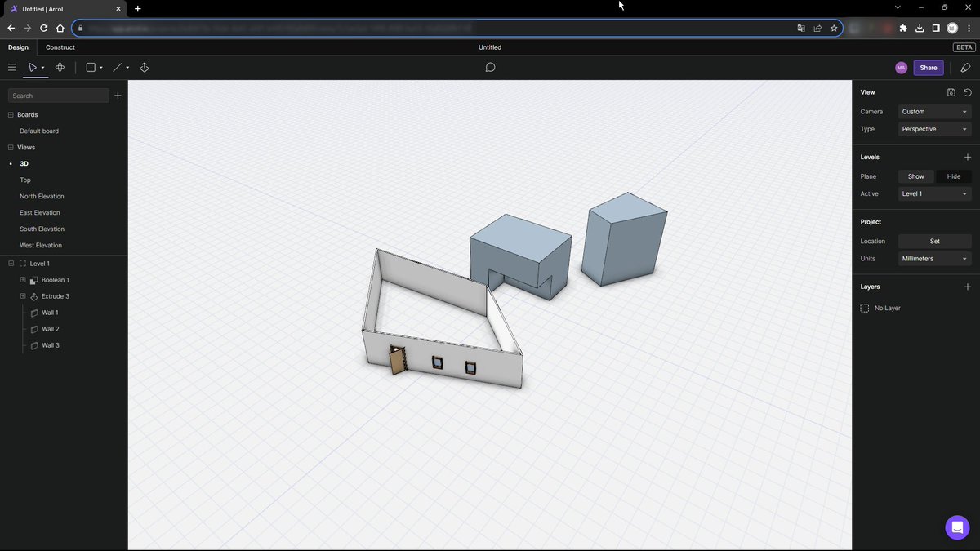The height and width of the screenshot is (551, 980).
Task: Select the line drawing tool
Action: coord(118,68)
